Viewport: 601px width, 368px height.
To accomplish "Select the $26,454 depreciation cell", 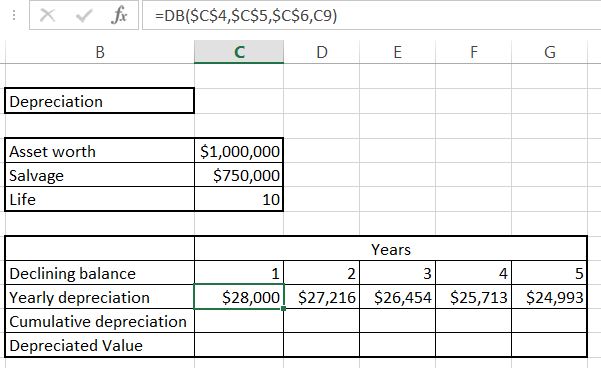I will 397,297.
